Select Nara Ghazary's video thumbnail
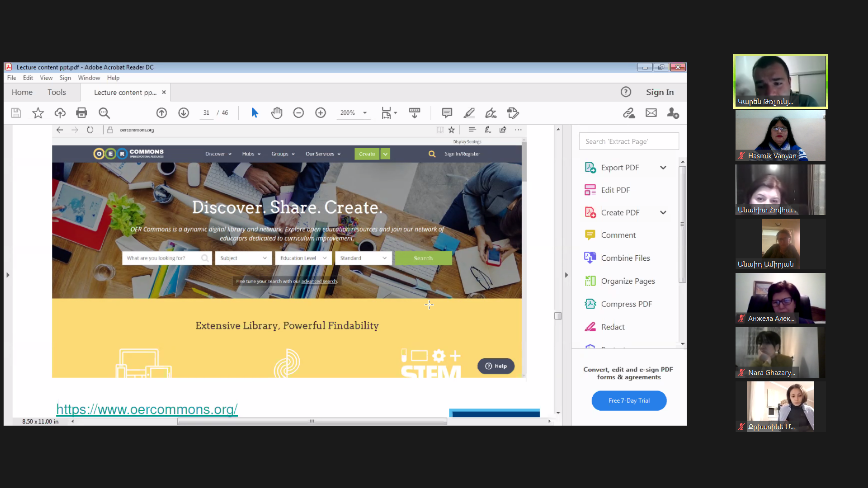The width and height of the screenshot is (868, 488). tap(780, 352)
